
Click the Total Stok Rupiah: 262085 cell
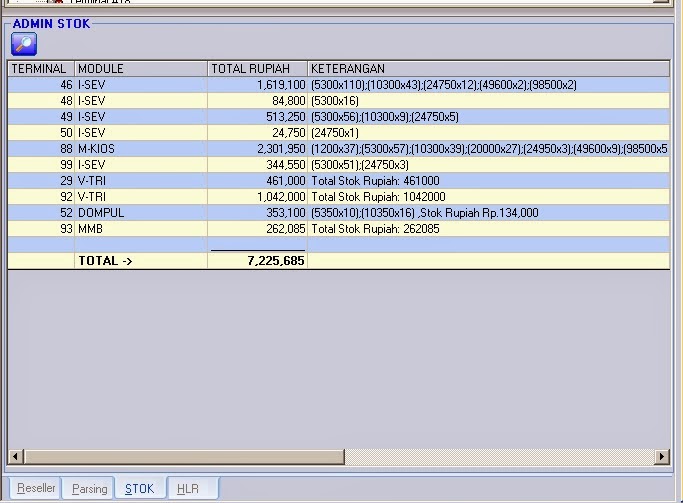pyautogui.click(x=489, y=229)
